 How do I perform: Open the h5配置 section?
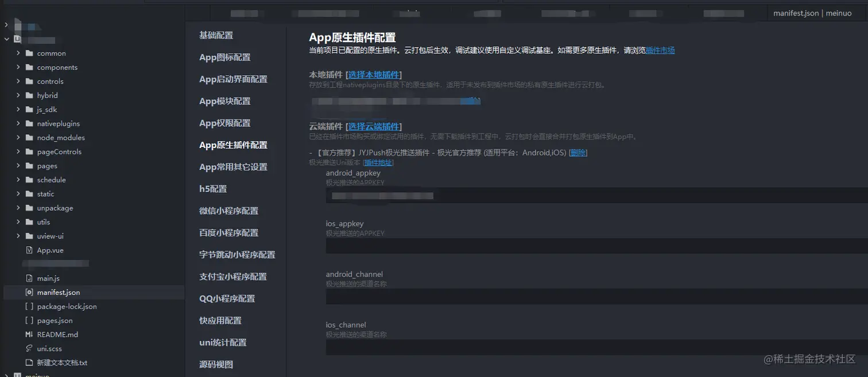(x=213, y=189)
